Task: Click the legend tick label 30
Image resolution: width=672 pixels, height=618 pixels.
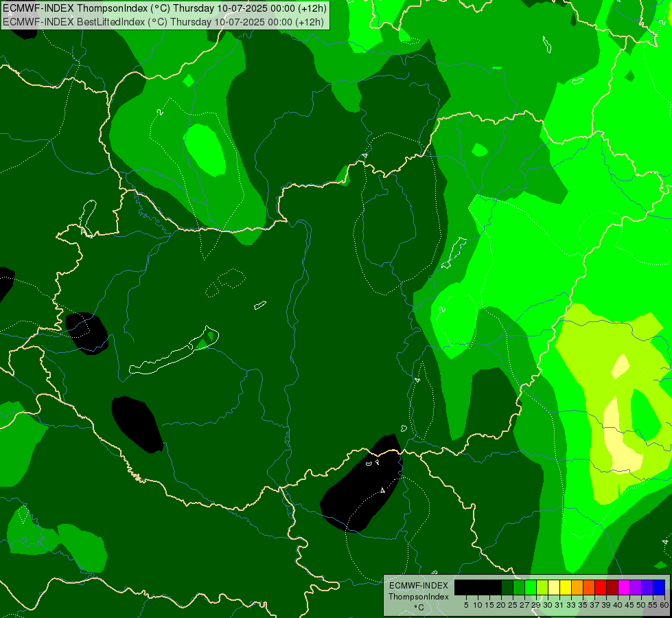Action: [x=548, y=605]
